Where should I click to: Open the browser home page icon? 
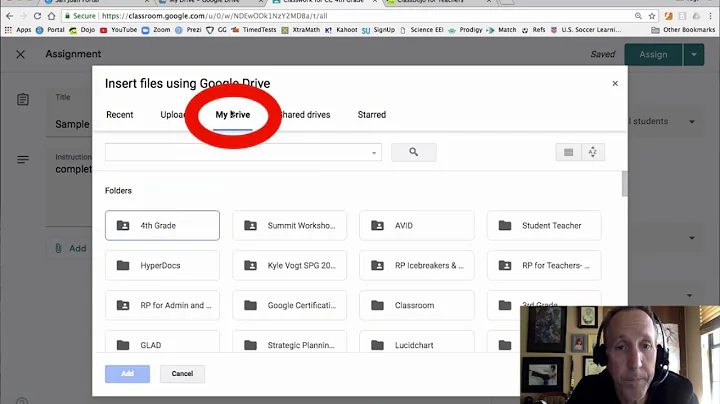[51, 16]
